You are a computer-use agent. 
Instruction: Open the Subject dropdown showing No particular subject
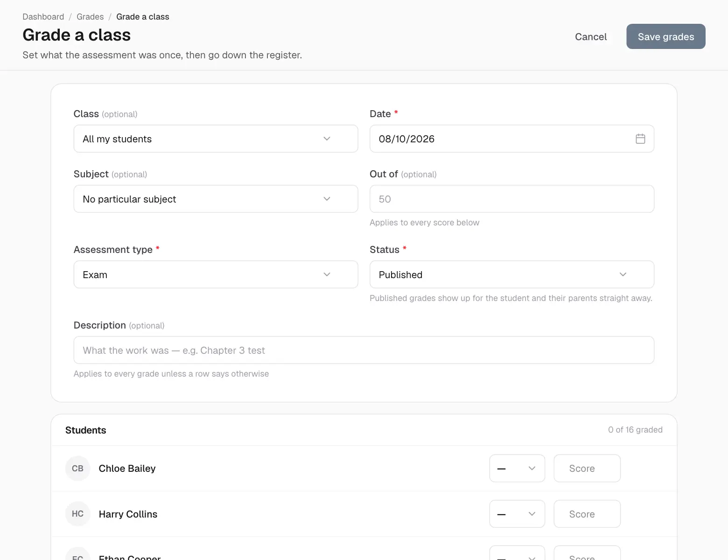coord(216,199)
